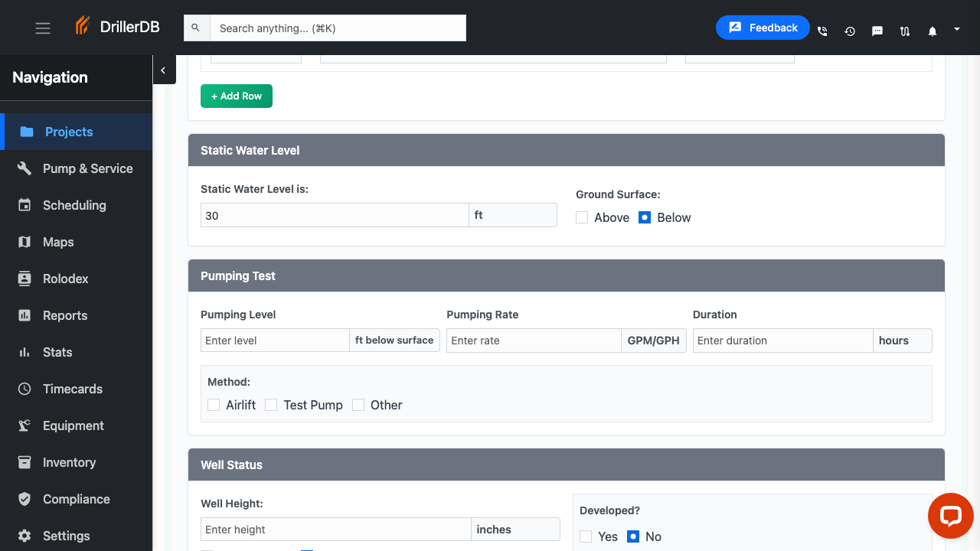Open the Intercom chat widget

(x=950, y=516)
